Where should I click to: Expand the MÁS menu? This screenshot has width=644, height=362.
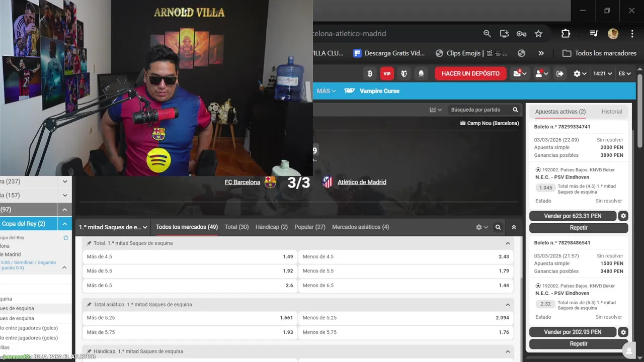click(327, 91)
